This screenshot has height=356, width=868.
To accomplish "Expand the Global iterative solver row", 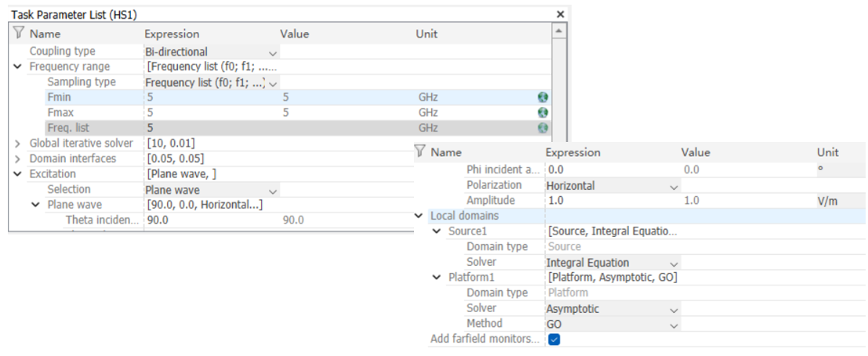I will coord(18,143).
